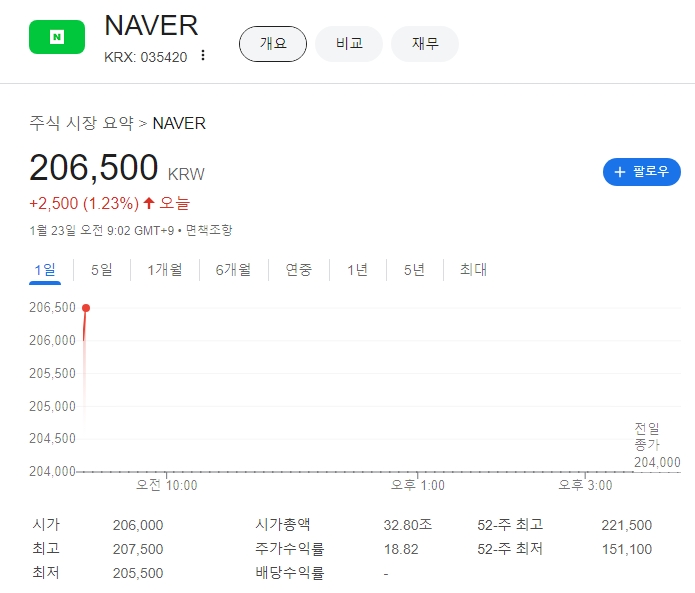Click the 52-주 최고 value 221,500
Viewport: 695px width, 593px height.
point(626,525)
